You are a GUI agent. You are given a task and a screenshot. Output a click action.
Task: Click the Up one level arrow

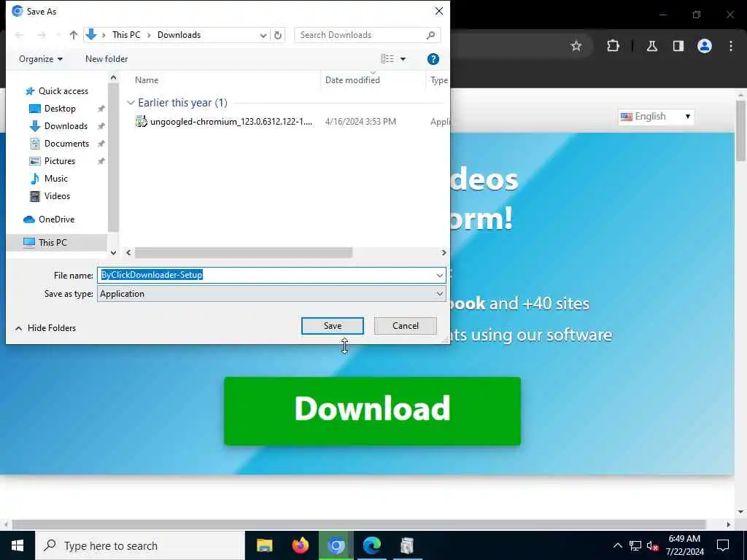coord(74,35)
